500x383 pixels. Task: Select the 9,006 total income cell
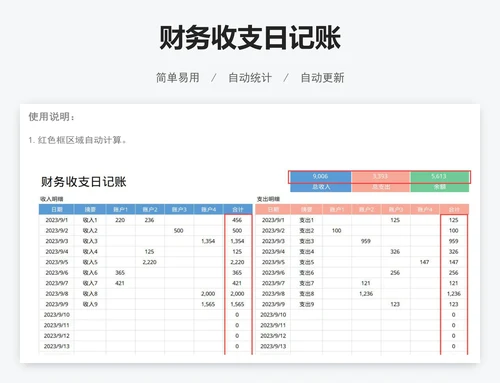pos(320,176)
